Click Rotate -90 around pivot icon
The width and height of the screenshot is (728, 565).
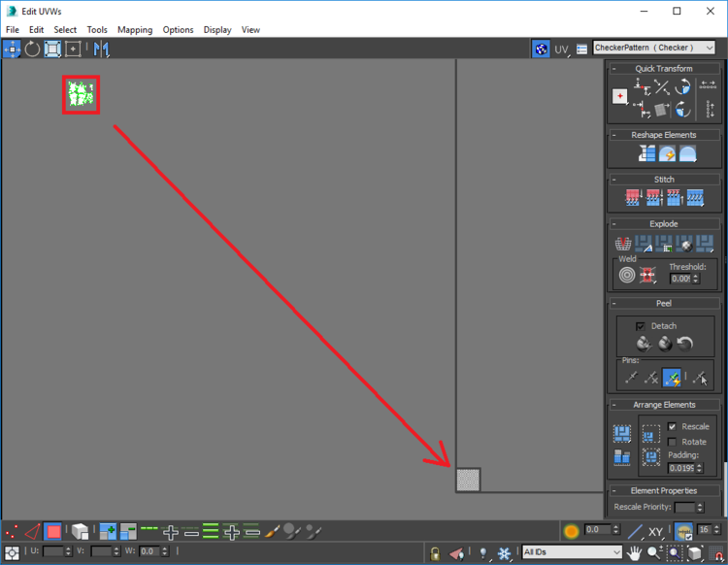click(683, 110)
